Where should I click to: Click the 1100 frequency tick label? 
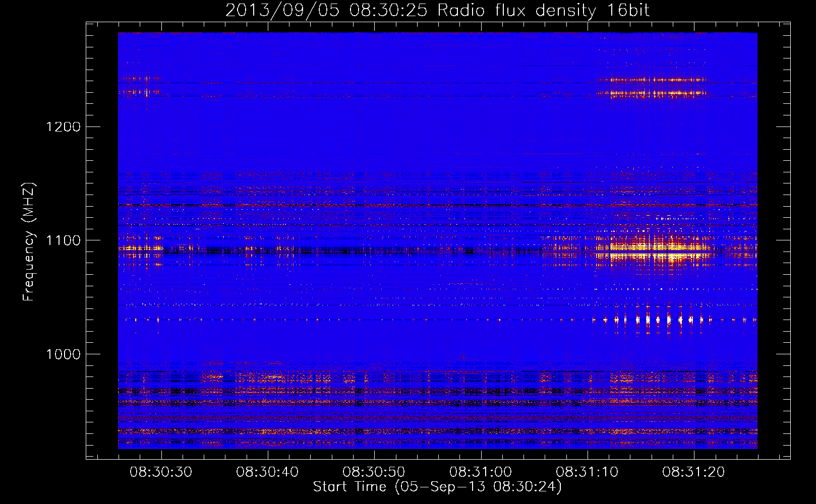tap(64, 240)
